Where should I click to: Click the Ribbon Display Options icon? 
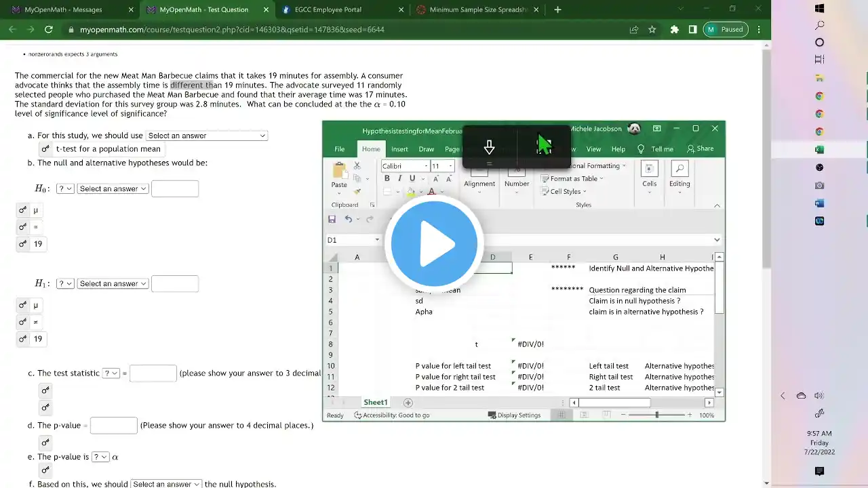coord(657,129)
